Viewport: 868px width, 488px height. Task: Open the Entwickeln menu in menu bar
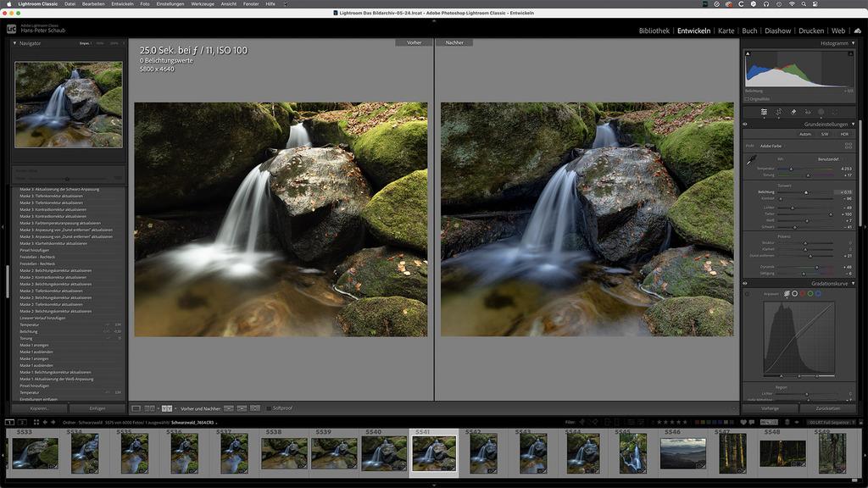[122, 4]
